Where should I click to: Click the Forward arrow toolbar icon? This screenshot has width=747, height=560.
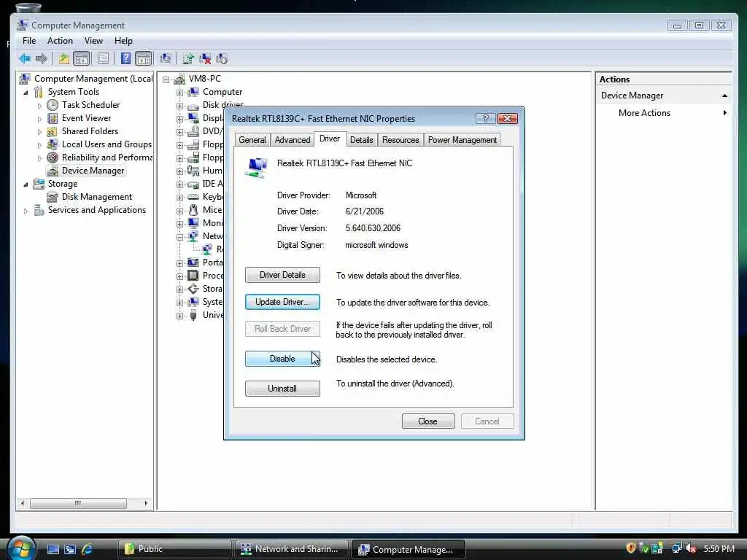(x=42, y=58)
